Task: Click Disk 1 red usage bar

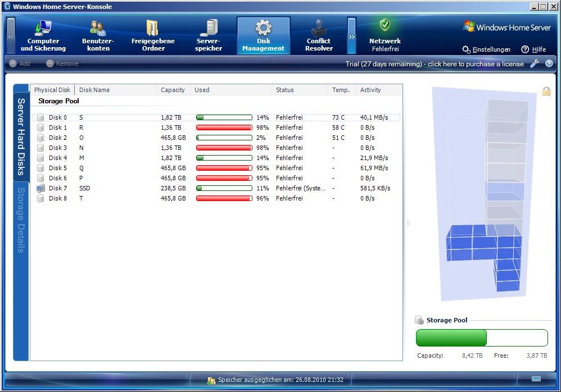Action: tap(224, 127)
